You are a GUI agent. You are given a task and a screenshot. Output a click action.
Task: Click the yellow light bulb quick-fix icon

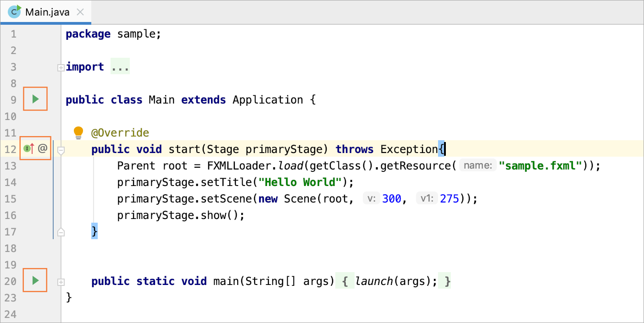[79, 132]
